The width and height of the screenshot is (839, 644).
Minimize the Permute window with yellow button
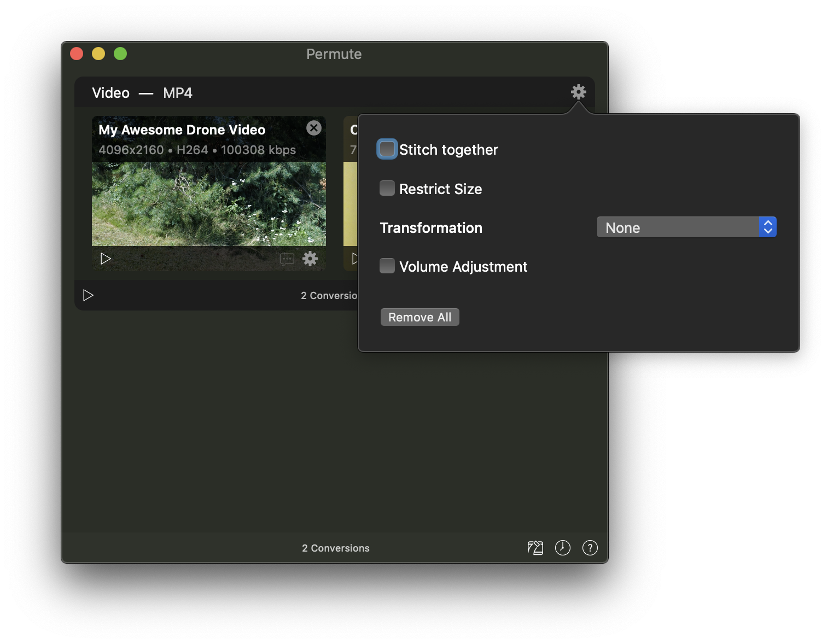pos(98,54)
